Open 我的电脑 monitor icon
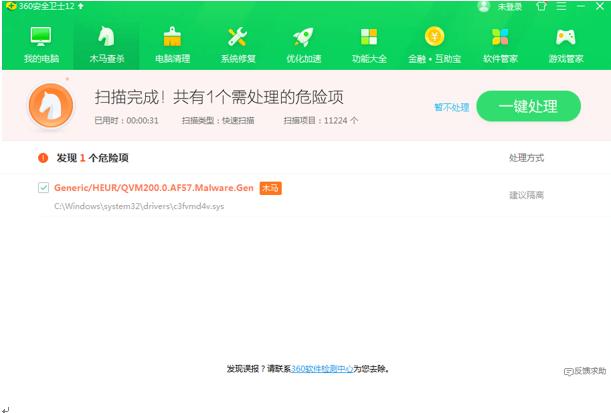 [x=41, y=37]
